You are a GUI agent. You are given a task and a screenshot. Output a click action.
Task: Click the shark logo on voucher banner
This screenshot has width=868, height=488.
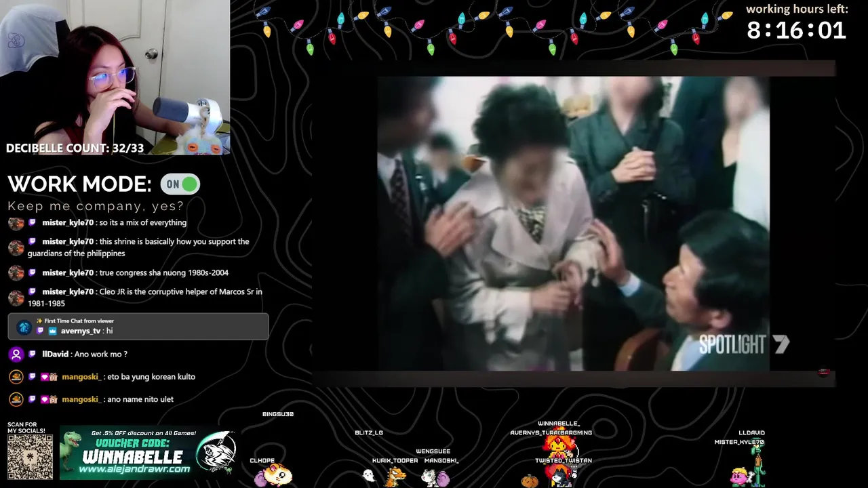pos(216,453)
